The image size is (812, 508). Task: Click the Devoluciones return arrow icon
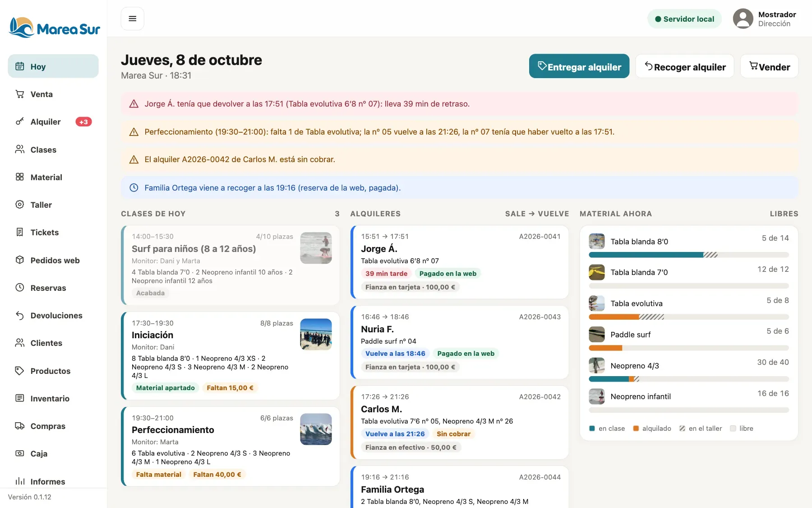pos(20,315)
